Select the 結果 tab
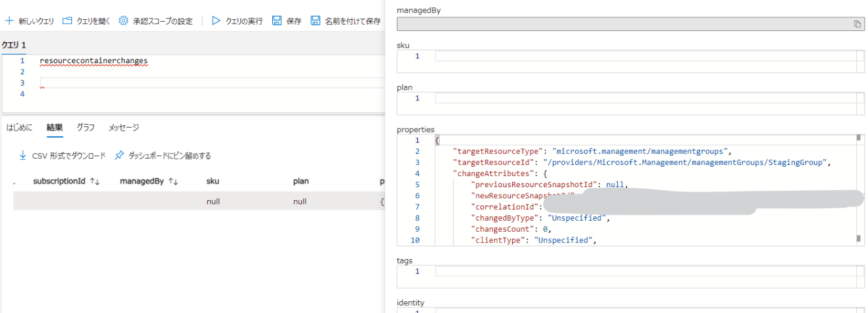The width and height of the screenshot is (868, 313). 55,128
